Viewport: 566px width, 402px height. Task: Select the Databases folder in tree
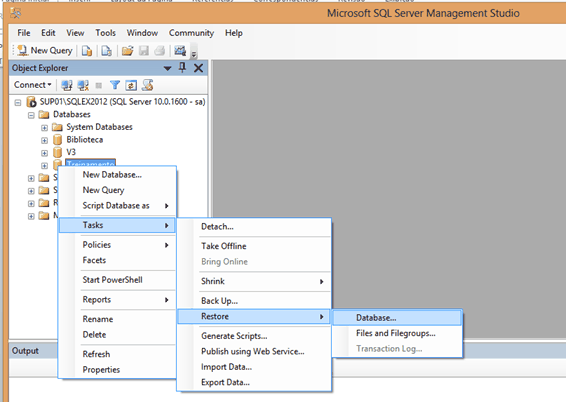point(71,114)
